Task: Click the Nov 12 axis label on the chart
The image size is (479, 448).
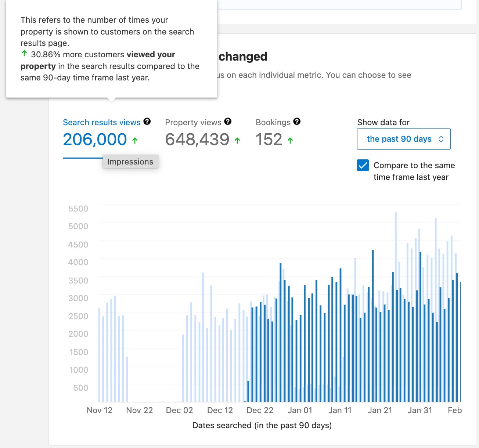Action: tap(100, 410)
